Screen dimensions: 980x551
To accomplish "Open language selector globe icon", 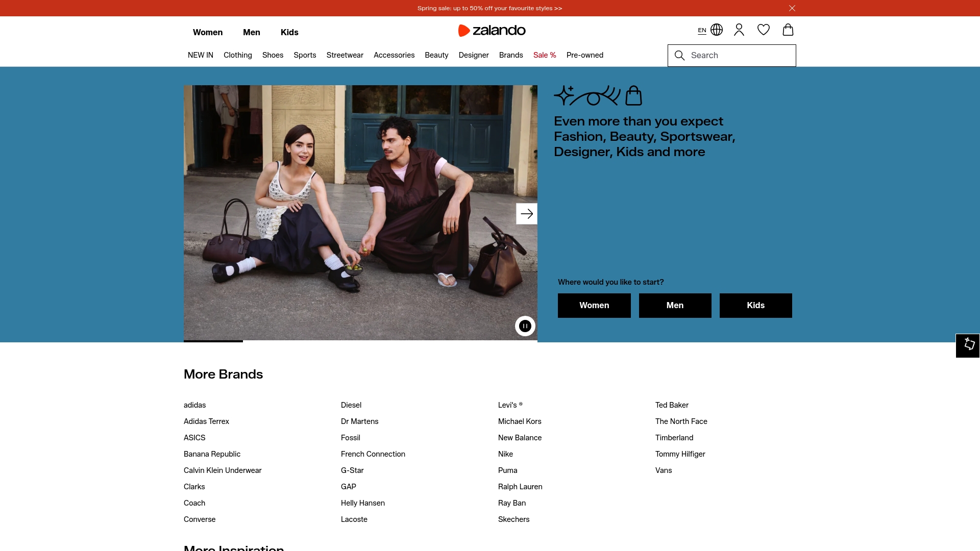I will pyautogui.click(x=717, y=30).
